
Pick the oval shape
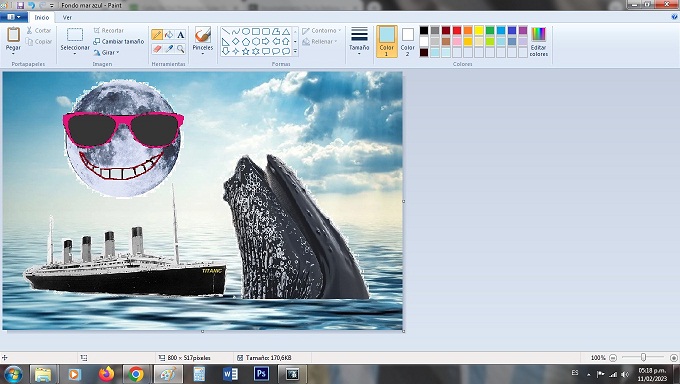click(245, 31)
